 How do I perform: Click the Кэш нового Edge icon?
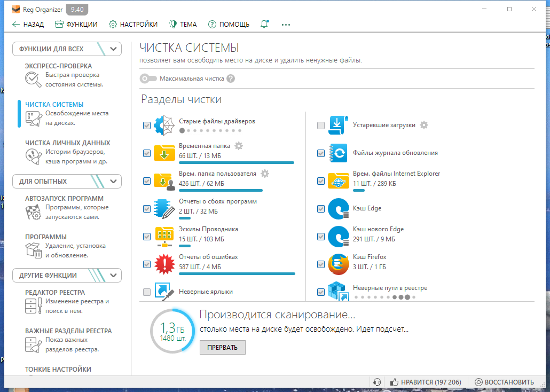pos(338,237)
